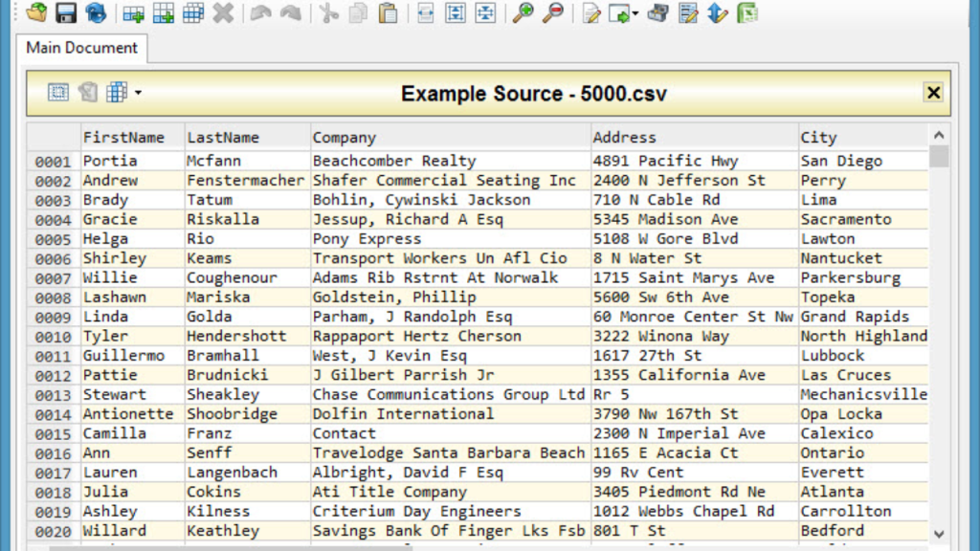This screenshot has width=980, height=551.
Task: Paste from clipboard icon
Action: tap(389, 13)
